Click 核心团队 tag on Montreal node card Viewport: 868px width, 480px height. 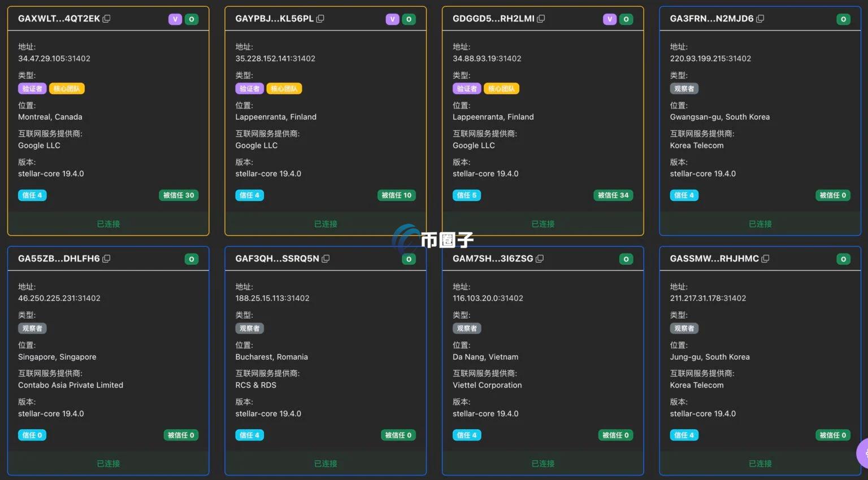67,89
